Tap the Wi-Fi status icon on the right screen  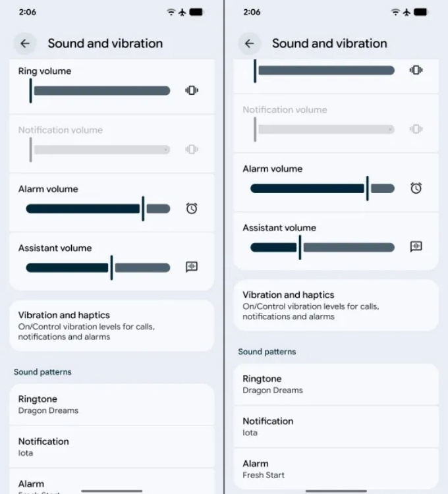(395, 12)
